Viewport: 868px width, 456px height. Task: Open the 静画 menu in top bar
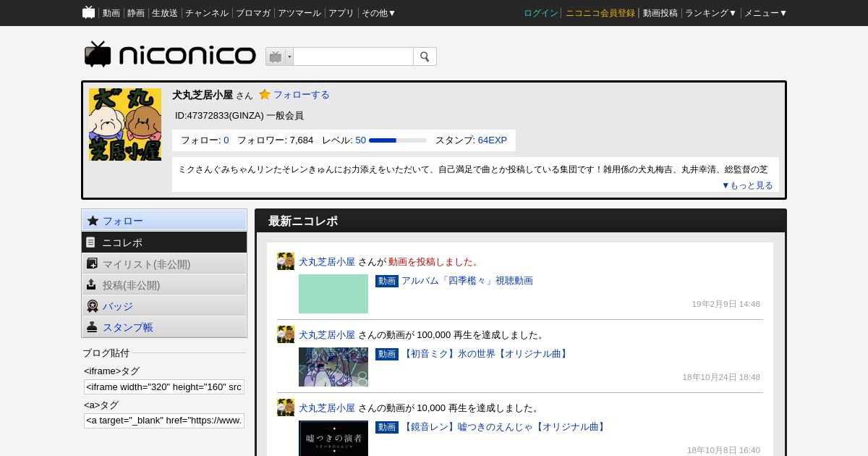136,13
